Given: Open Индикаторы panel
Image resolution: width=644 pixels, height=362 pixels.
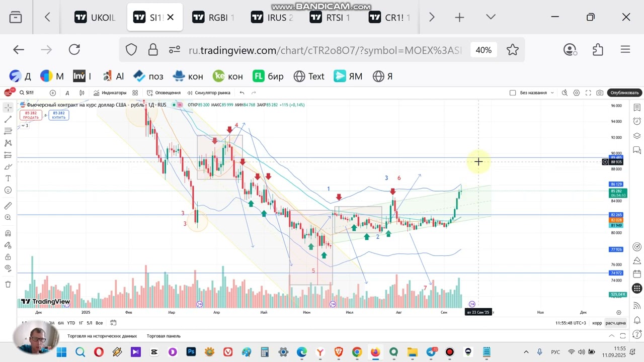Looking at the screenshot, I should (110, 93).
